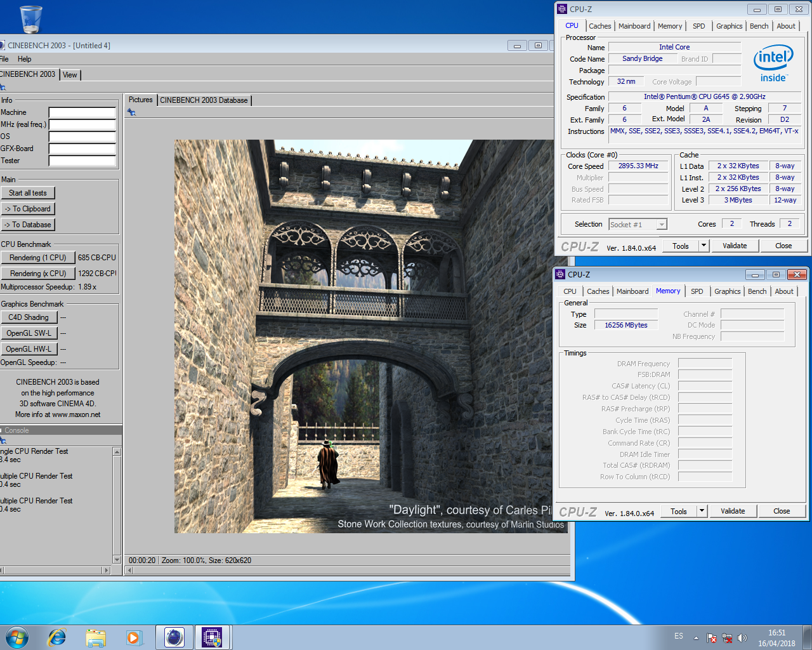Click the title bar icon of the lower CPU-Z window
The width and height of the screenshot is (812, 650).
coord(560,274)
